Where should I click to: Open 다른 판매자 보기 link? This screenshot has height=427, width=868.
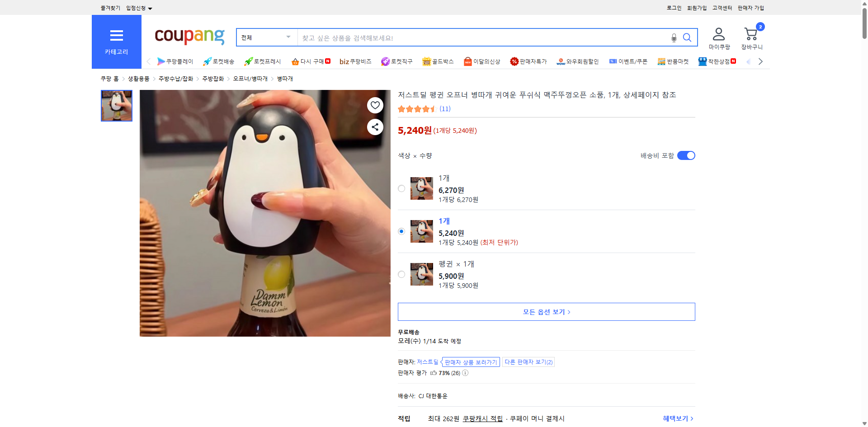[x=528, y=362]
